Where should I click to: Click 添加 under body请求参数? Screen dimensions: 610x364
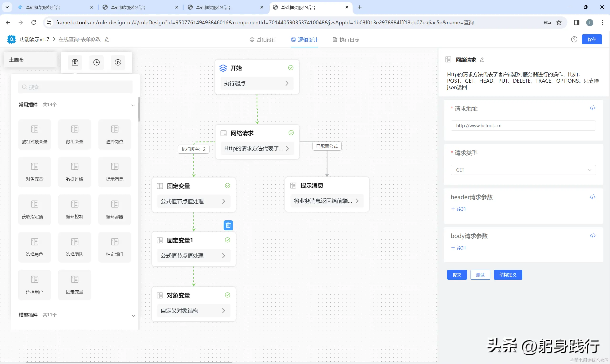[x=458, y=248]
